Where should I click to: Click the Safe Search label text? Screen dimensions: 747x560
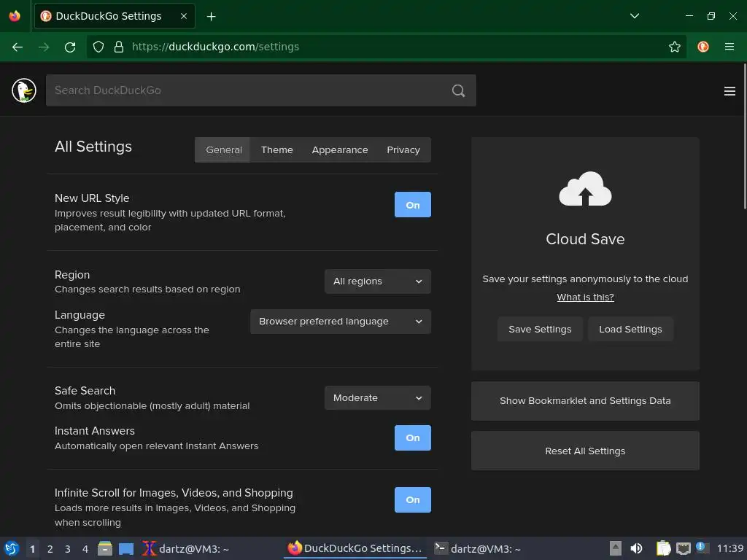coord(85,391)
